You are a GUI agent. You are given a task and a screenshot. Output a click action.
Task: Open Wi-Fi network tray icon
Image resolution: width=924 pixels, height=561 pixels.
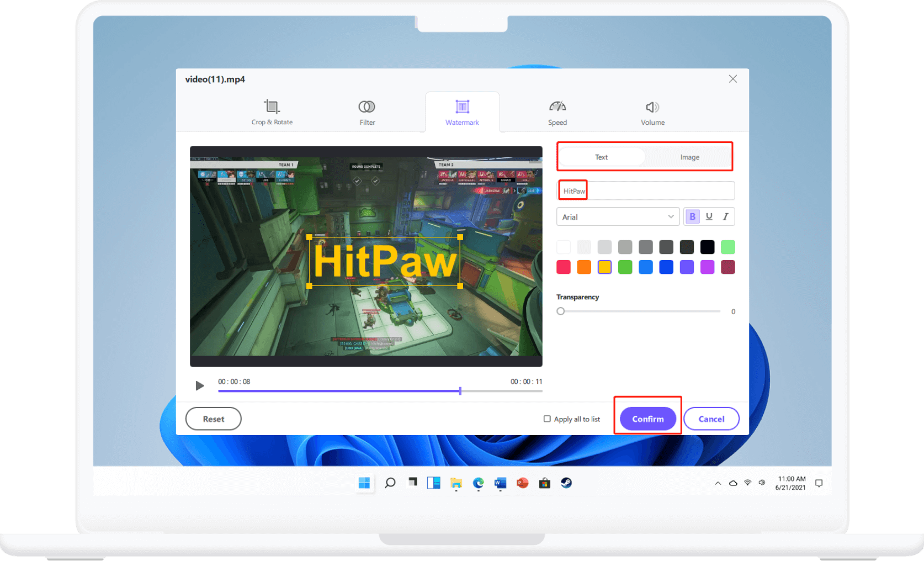click(x=748, y=483)
